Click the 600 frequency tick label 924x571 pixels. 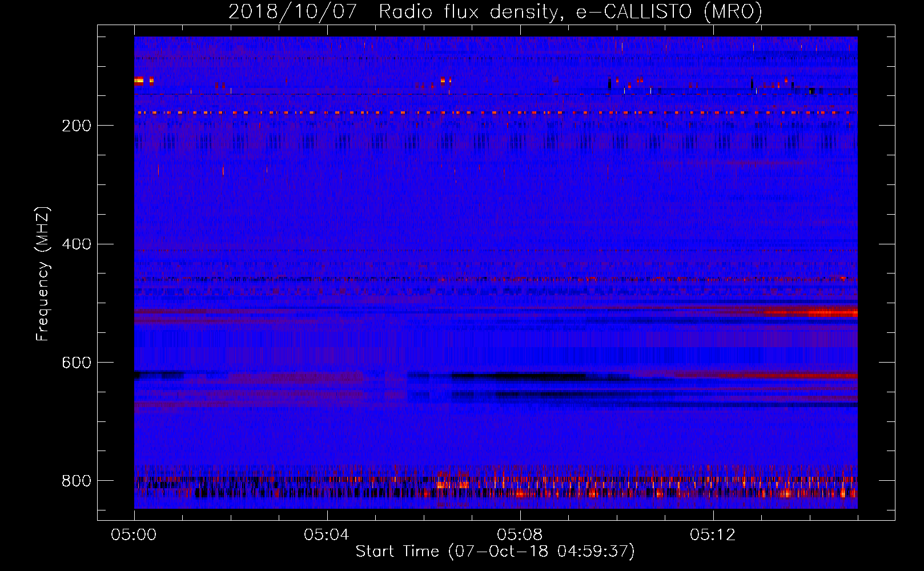click(77, 363)
